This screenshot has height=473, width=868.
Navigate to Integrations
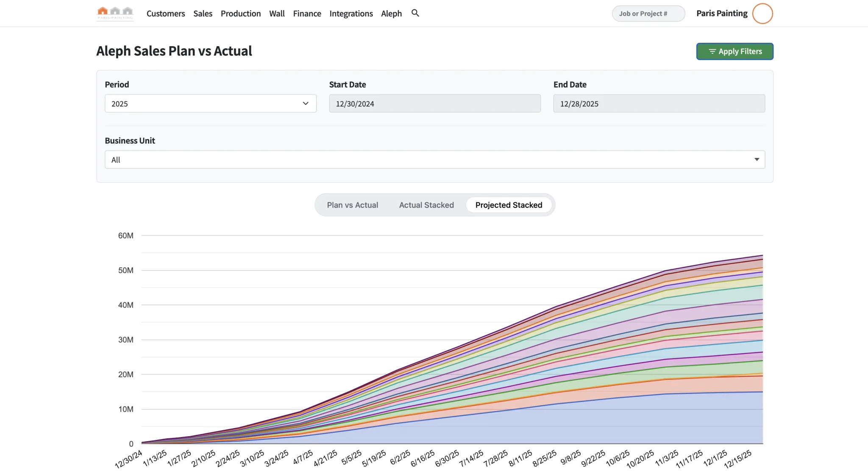tap(351, 13)
